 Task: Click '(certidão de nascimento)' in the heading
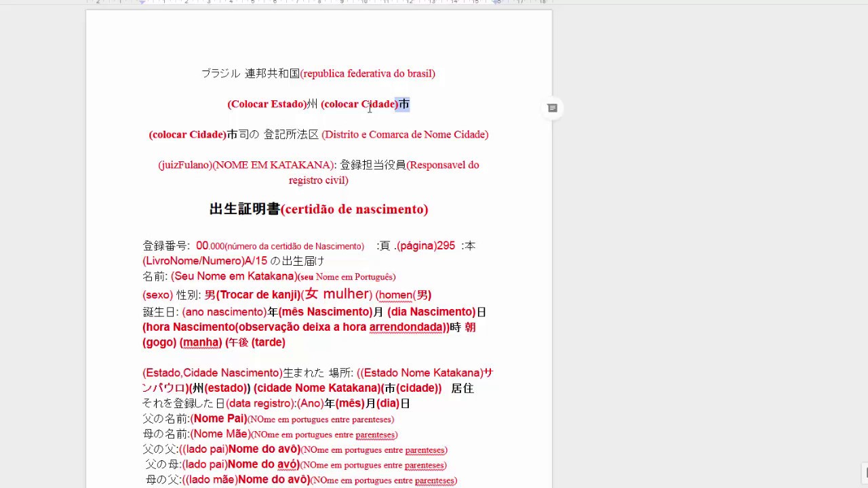355,209
